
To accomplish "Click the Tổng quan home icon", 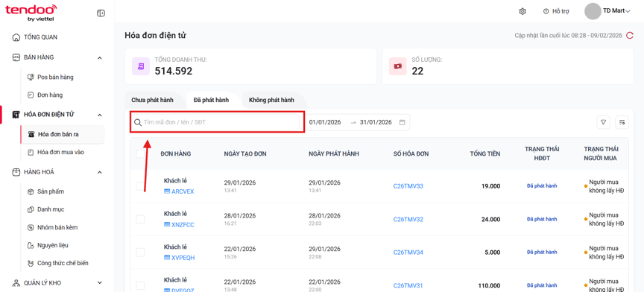I will click(x=16, y=37).
